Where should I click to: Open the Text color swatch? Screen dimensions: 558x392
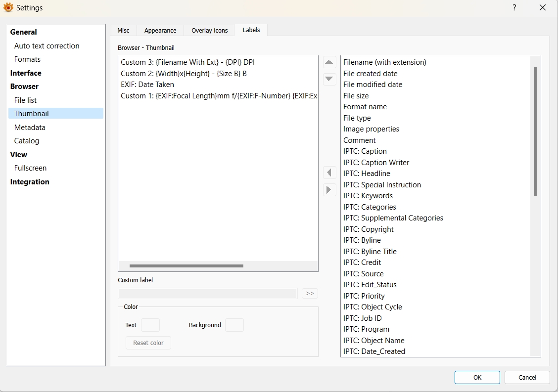[150, 325]
